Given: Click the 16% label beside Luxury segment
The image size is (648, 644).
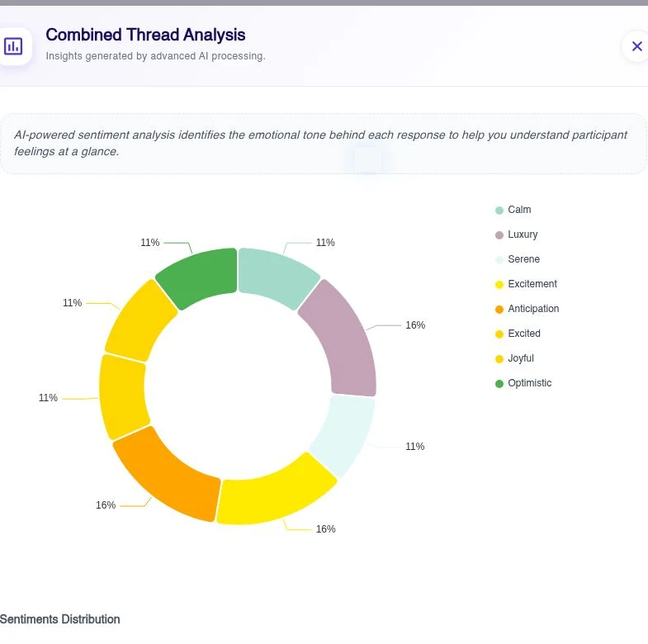Looking at the screenshot, I should coord(415,325).
